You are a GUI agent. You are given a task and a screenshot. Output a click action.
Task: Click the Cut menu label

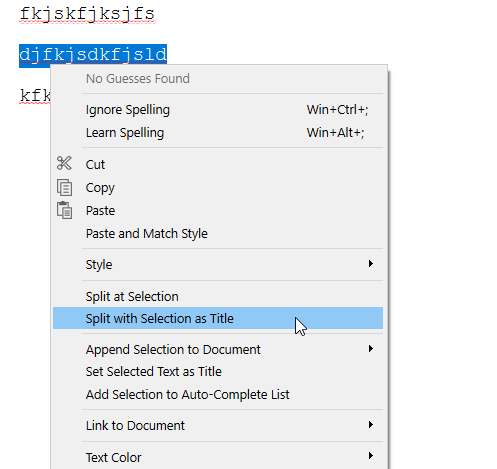[95, 164]
